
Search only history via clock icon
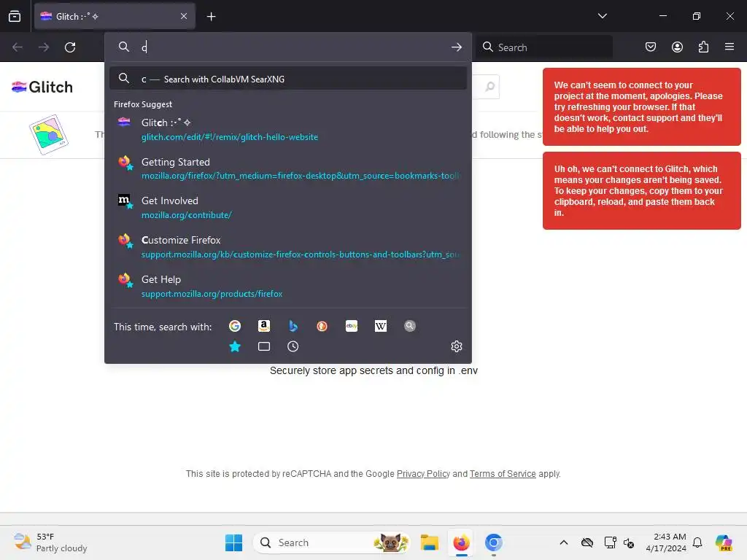pyautogui.click(x=293, y=346)
